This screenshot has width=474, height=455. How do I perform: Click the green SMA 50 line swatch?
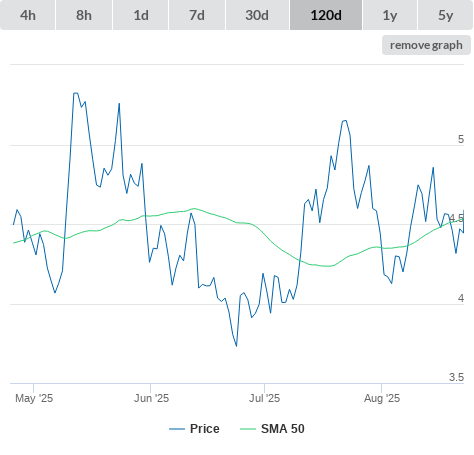[248, 429]
